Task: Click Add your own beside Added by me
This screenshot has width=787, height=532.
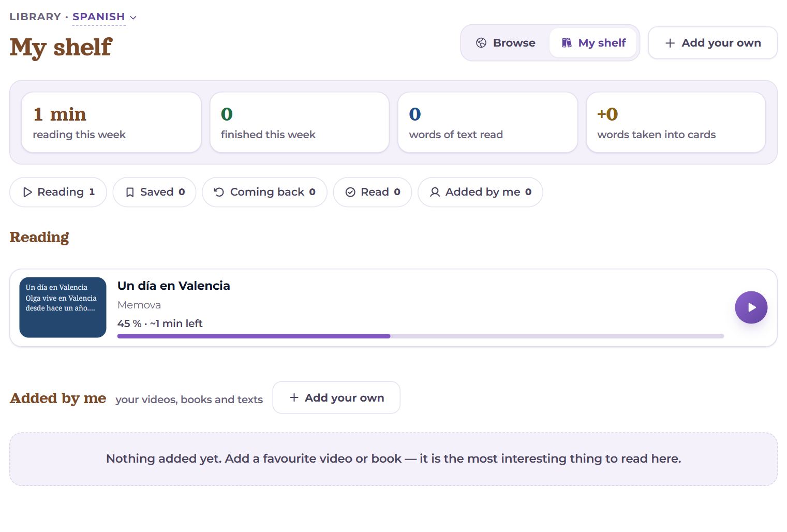Action: (x=336, y=397)
